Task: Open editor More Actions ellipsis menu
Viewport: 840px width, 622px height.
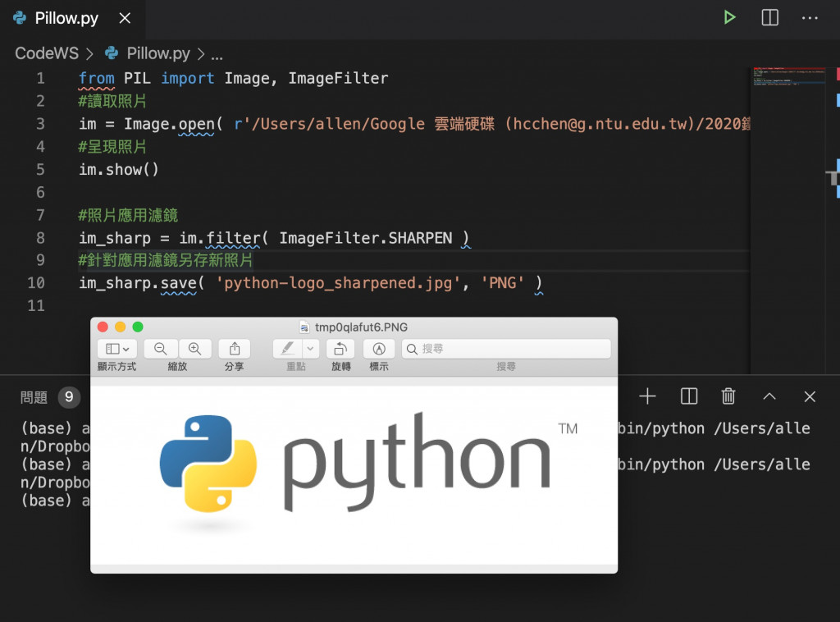Action: click(810, 18)
